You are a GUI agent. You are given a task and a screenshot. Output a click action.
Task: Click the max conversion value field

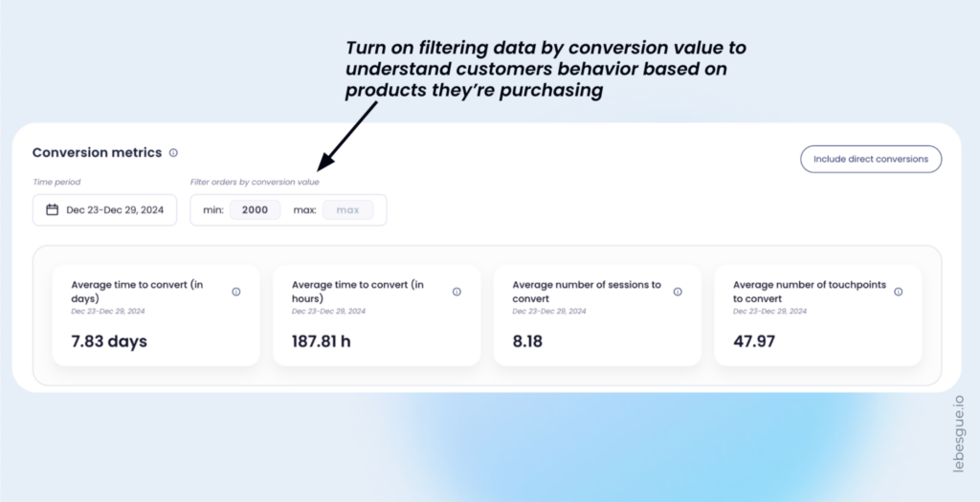pos(348,209)
